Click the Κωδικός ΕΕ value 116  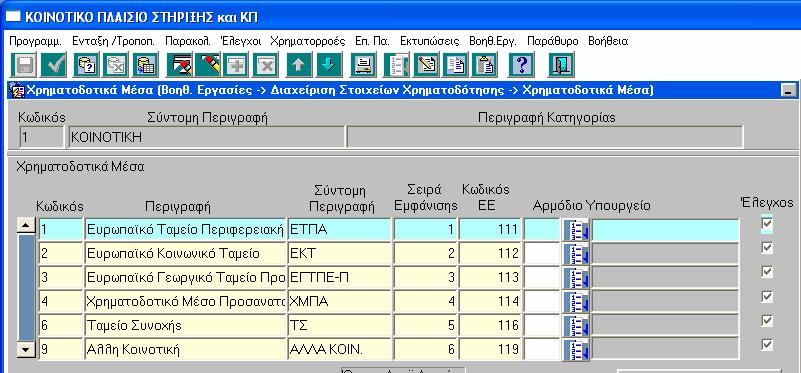click(x=490, y=326)
